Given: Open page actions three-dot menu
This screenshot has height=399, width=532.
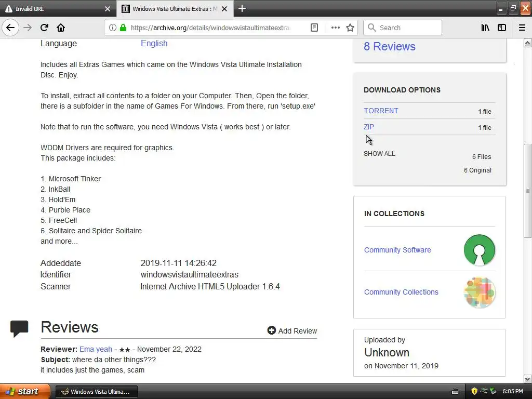Looking at the screenshot, I should pyautogui.click(x=335, y=28).
